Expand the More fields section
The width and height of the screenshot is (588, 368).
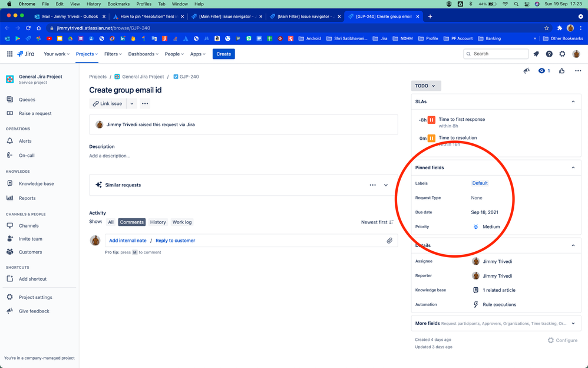(573, 323)
